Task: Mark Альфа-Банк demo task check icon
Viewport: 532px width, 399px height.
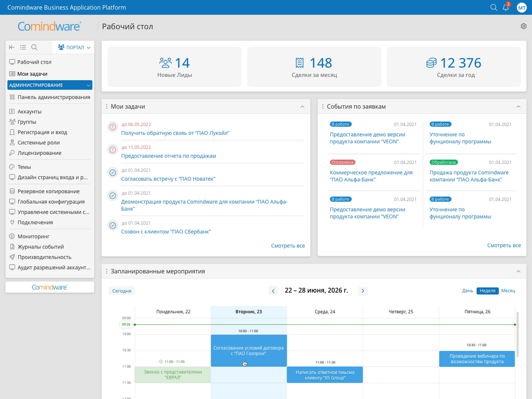Action: point(112,196)
